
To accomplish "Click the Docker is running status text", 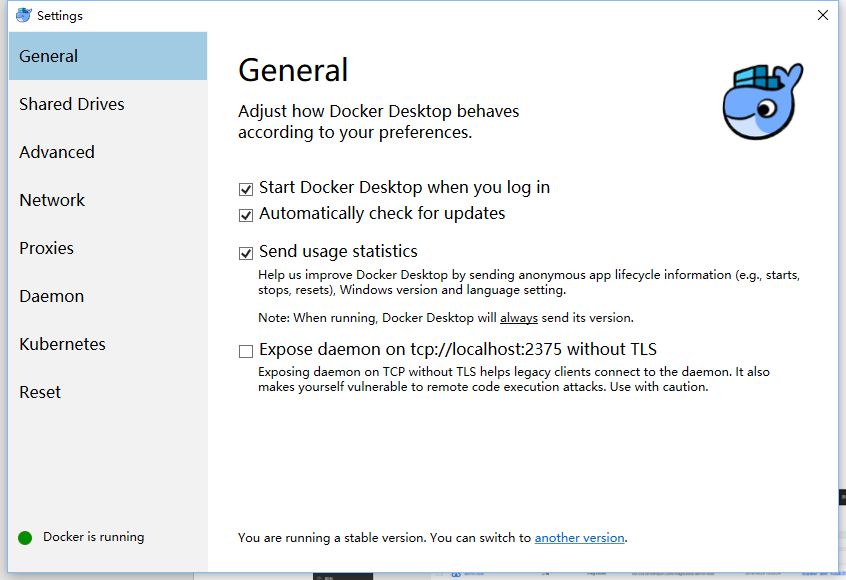I will coord(94,537).
